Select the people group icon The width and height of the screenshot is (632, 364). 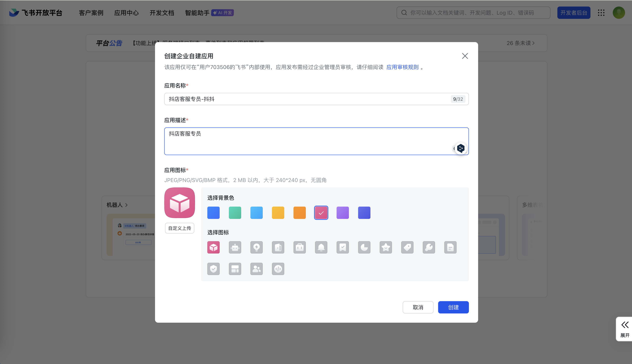point(256,269)
